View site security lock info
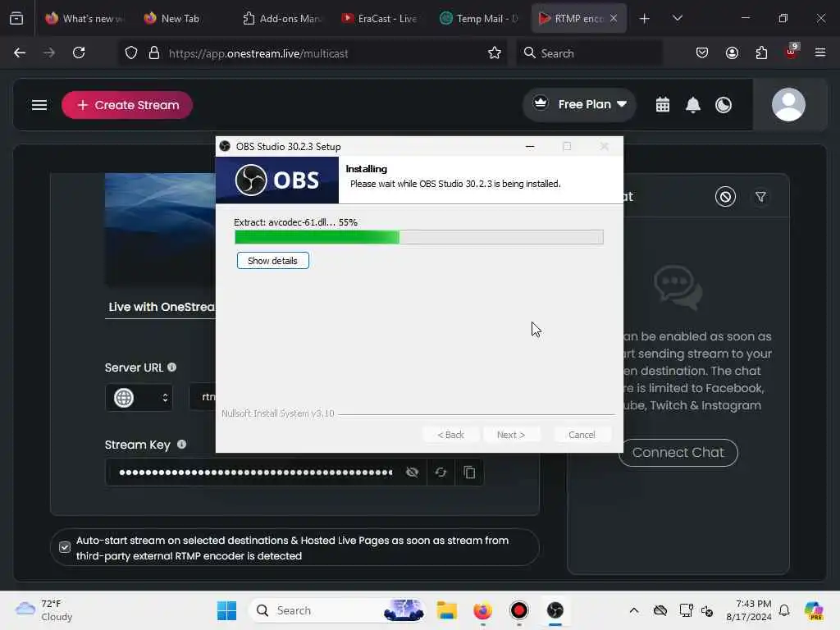 coord(154,53)
